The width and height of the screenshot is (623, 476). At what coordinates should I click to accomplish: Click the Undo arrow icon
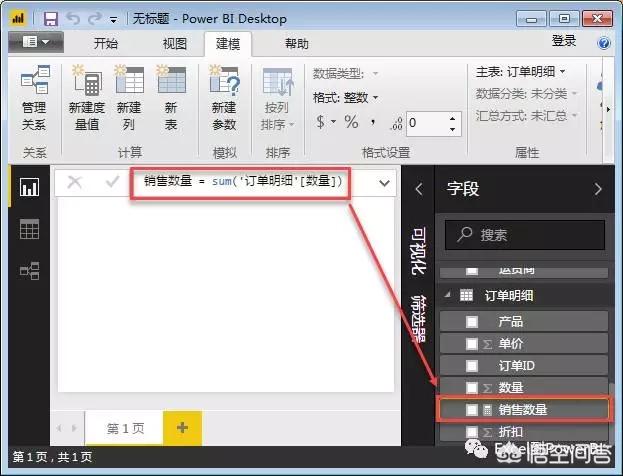click(x=73, y=18)
